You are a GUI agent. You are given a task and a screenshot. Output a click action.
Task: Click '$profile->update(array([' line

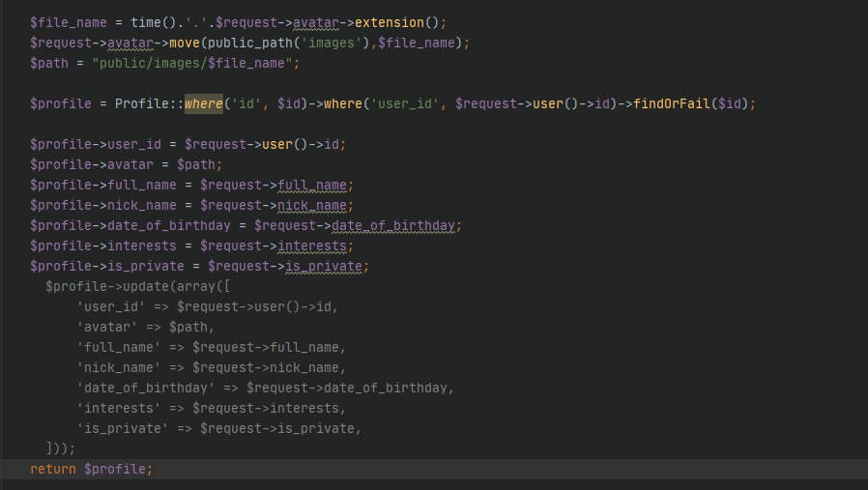click(138, 286)
